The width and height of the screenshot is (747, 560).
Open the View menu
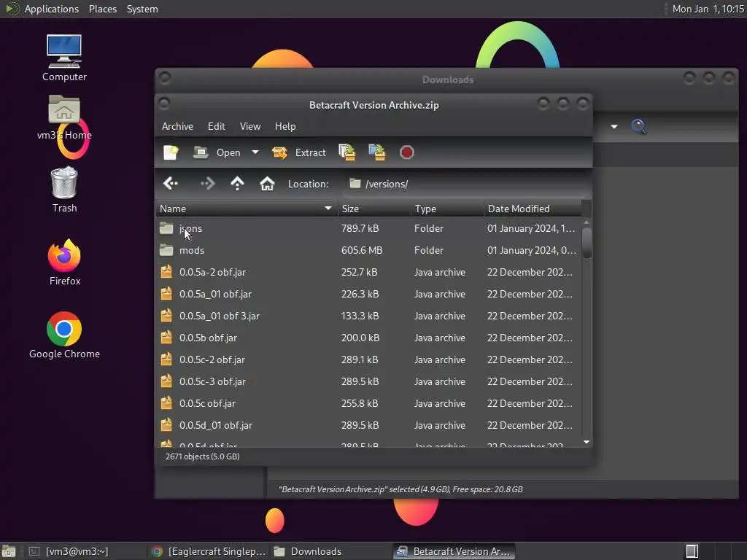click(x=250, y=126)
